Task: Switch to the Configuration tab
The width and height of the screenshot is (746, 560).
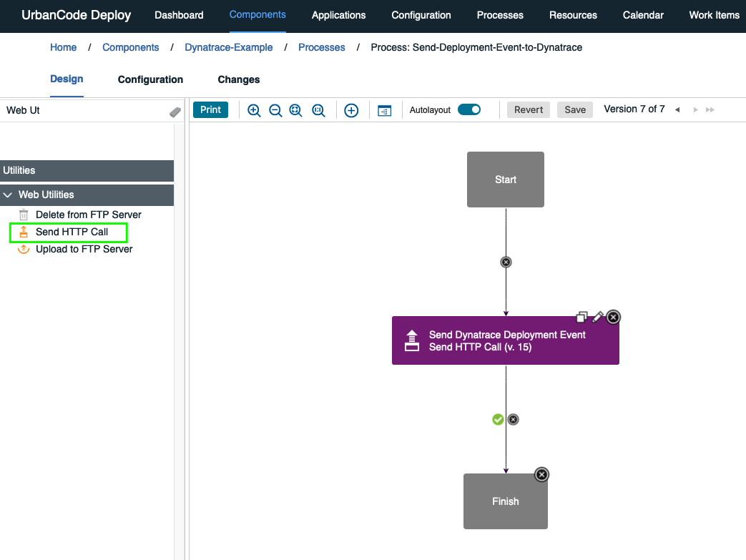Action: (x=150, y=79)
